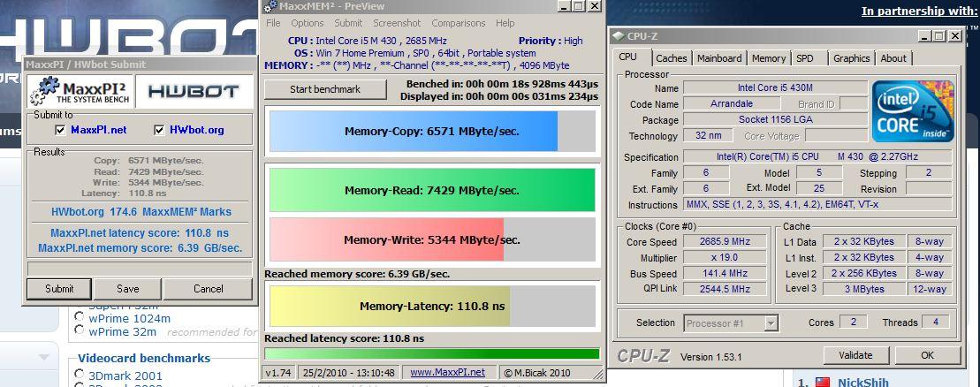Click the OK button in CPU-Z
The height and width of the screenshot is (387, 980).
[928, 355]
